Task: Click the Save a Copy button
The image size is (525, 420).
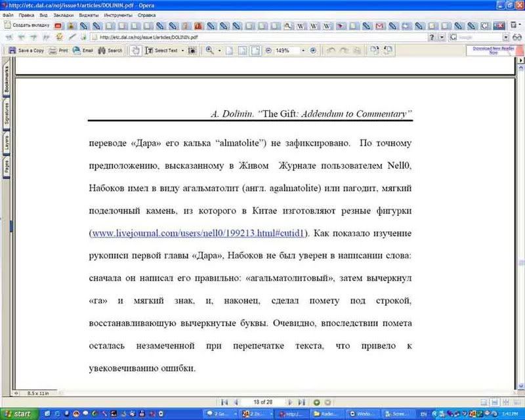Action: tap(26, 51)
